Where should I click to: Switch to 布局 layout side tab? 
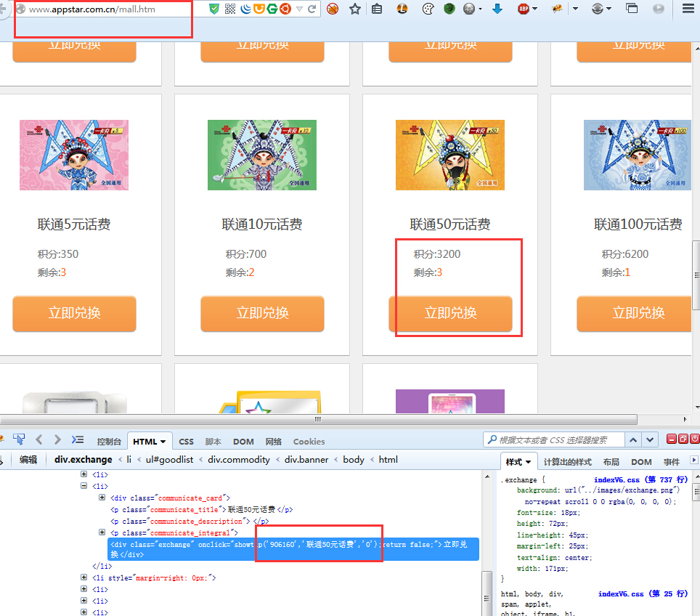coord(611,462)
